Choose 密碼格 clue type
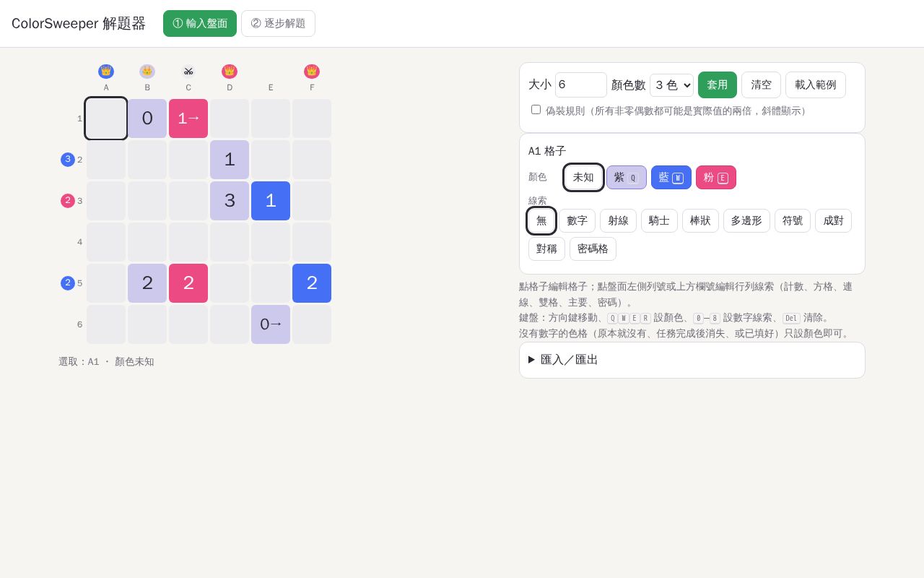Screen dimensions: 924x578 click(x=593, y=249)
